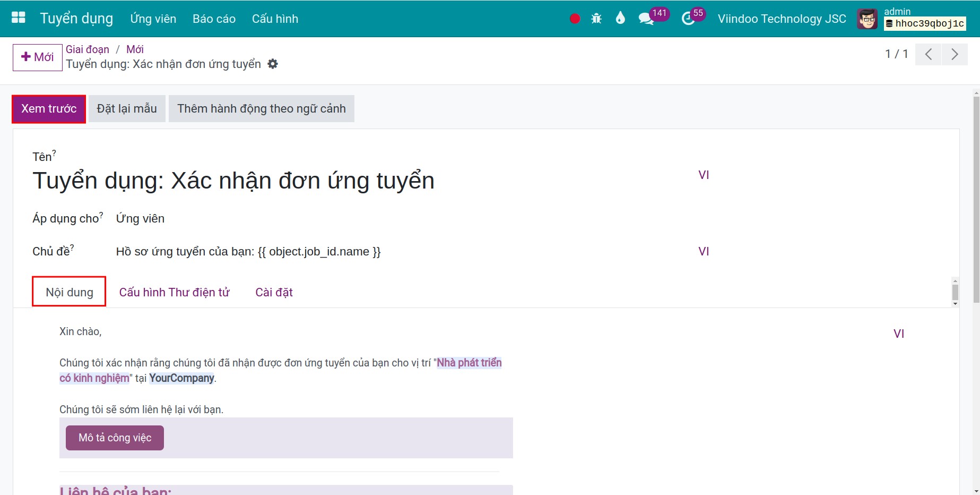980x495 pixels.
Task: Toggle translation with the VI label near the name field
Action: pos(704,174)
